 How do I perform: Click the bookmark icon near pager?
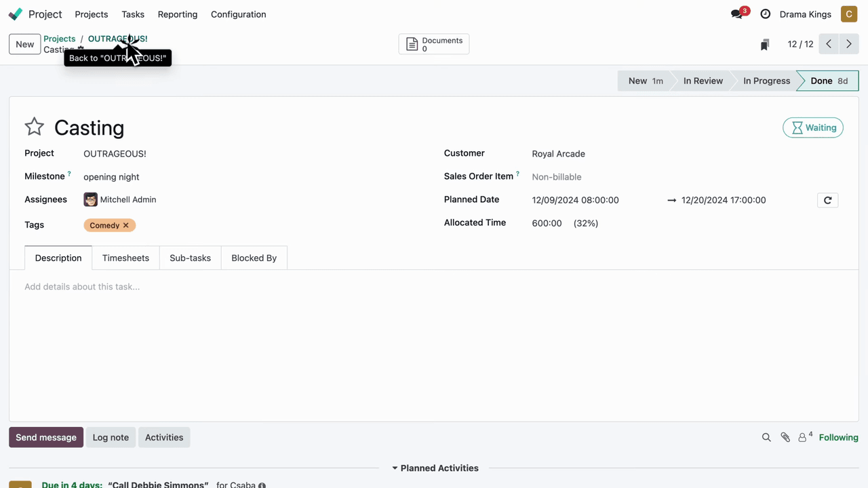(764, 45)
